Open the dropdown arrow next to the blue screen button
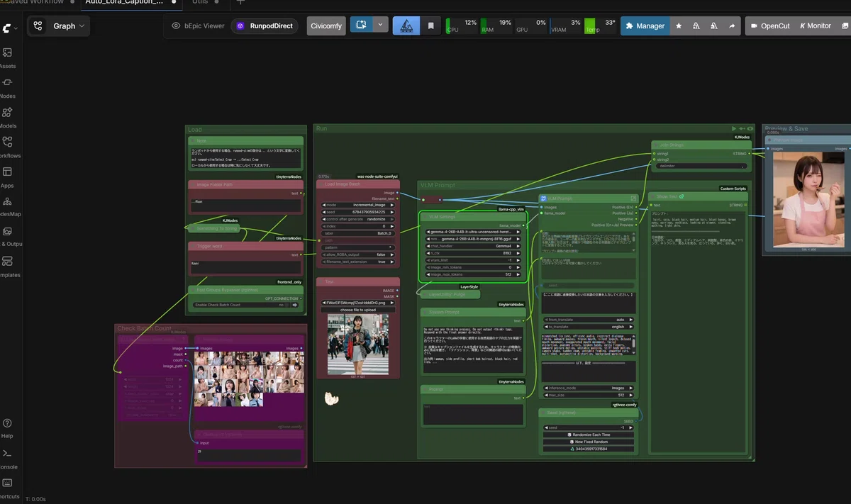The width and height of the screenshot is (851, 504). coord(381,26)
